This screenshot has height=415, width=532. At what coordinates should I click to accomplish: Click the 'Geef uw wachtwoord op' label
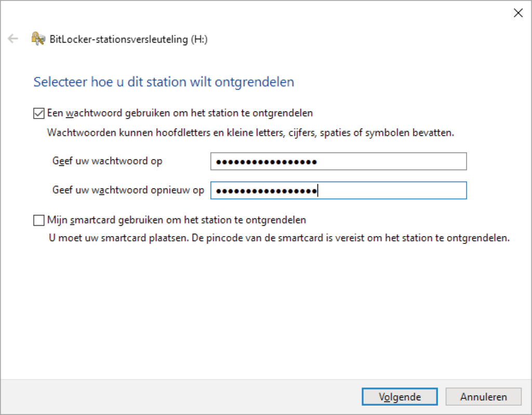(x=107, y=161)
